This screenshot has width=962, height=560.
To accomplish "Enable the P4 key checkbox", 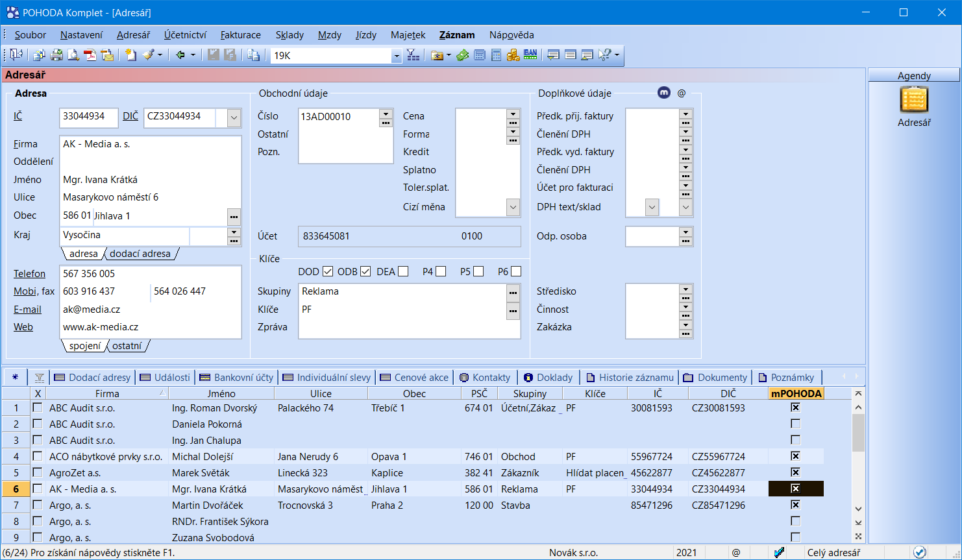I will click(x=441, y=271).
